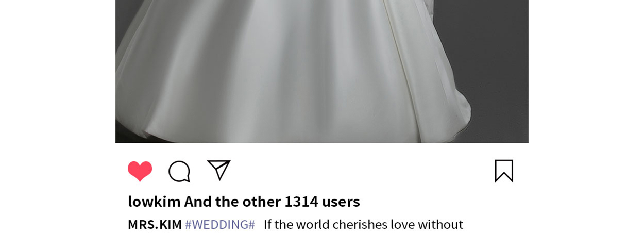Image resolution: width=644 pixels, height=233 pixels.
Task: Share the post using paper plane icon
Action: (x=219, y=170)
